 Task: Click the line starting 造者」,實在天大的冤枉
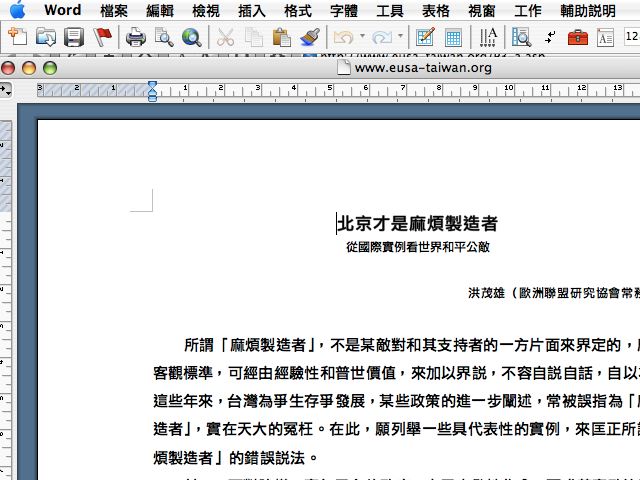396,429
